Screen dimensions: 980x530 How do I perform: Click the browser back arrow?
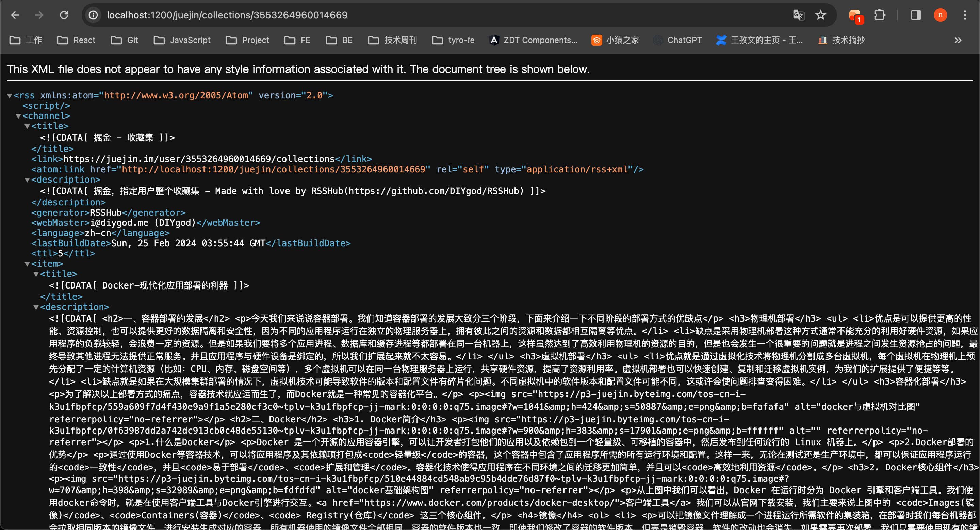[15, 15]
